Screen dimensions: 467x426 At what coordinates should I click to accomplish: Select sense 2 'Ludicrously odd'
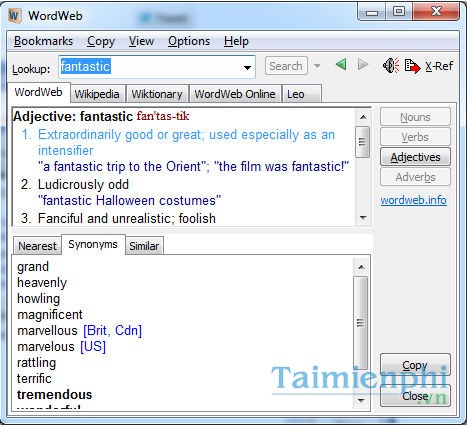click(83, 184)
